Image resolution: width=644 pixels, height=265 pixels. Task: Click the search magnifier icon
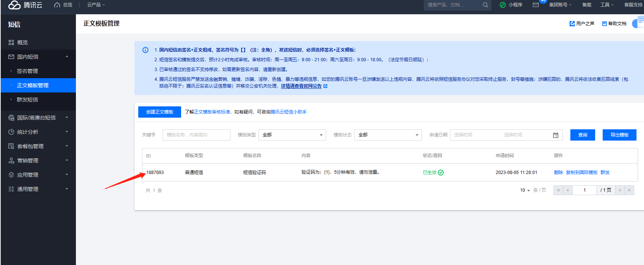(485, 5)
